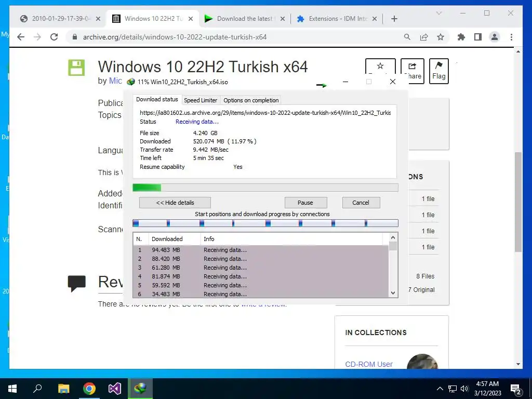
Task: Open the 2010-01-29 browser tab
Action: pos(60,19)
